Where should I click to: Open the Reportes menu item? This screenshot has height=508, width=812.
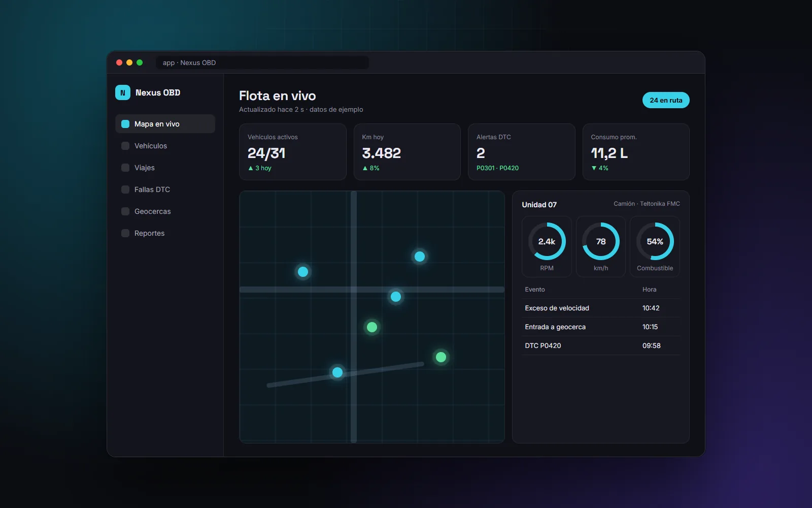coord(165,233)
